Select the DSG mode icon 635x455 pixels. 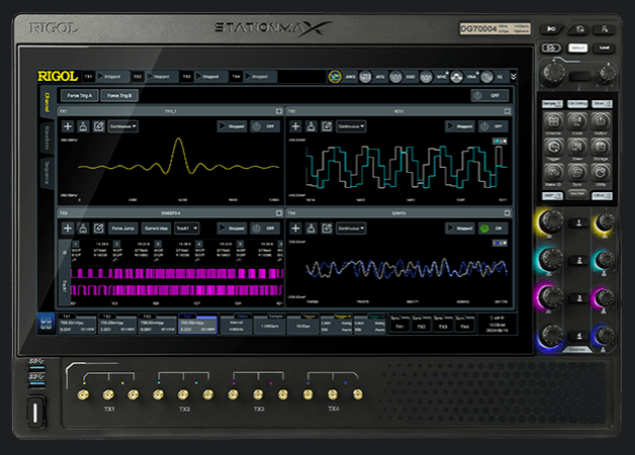coord(396,77)
